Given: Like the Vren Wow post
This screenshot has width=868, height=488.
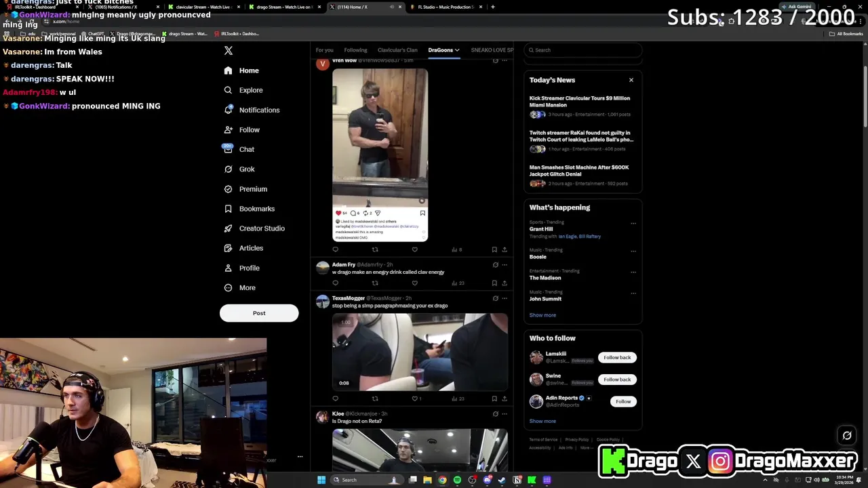Looking at the screenshot, I should [415, 249].
